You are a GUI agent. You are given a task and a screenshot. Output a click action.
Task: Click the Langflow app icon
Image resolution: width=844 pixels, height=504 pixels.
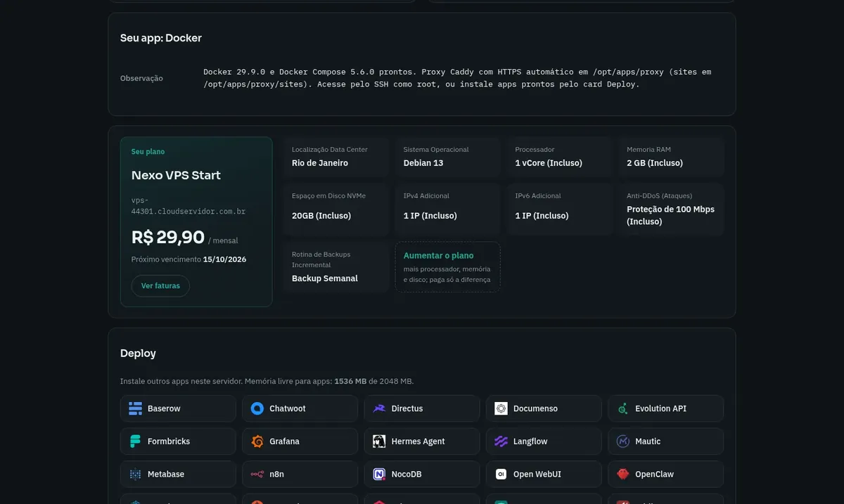[x=501, y=441]
